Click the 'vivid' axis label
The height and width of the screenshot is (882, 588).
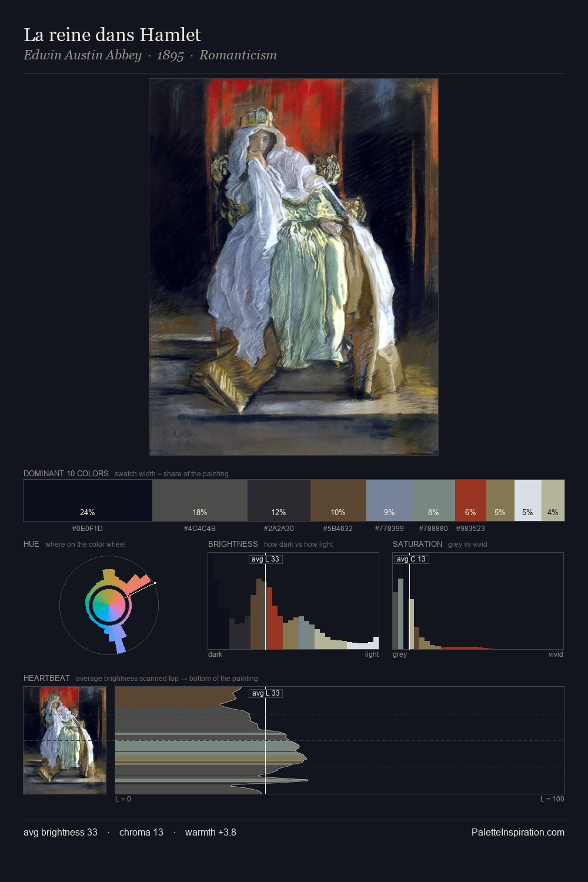tap(556, 654)
